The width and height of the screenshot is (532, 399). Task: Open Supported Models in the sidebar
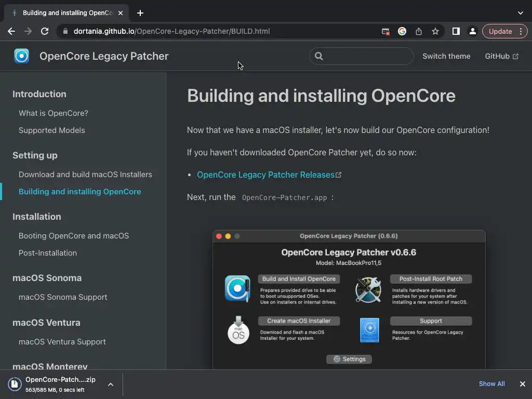[x=51, y=130]
